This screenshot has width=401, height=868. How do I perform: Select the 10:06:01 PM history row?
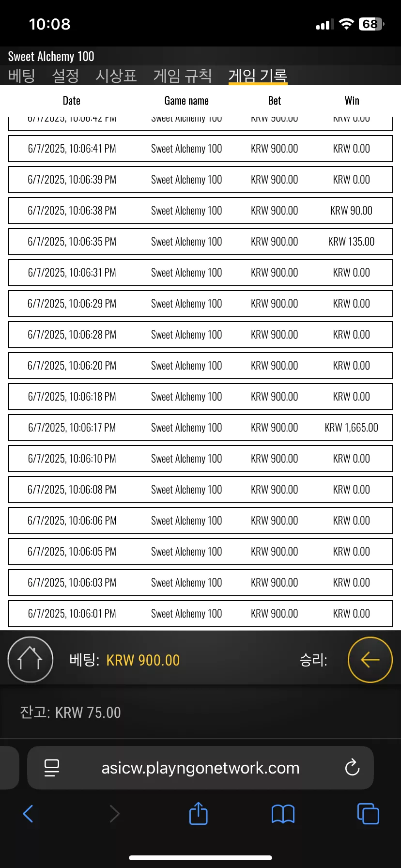click(200, 614)
